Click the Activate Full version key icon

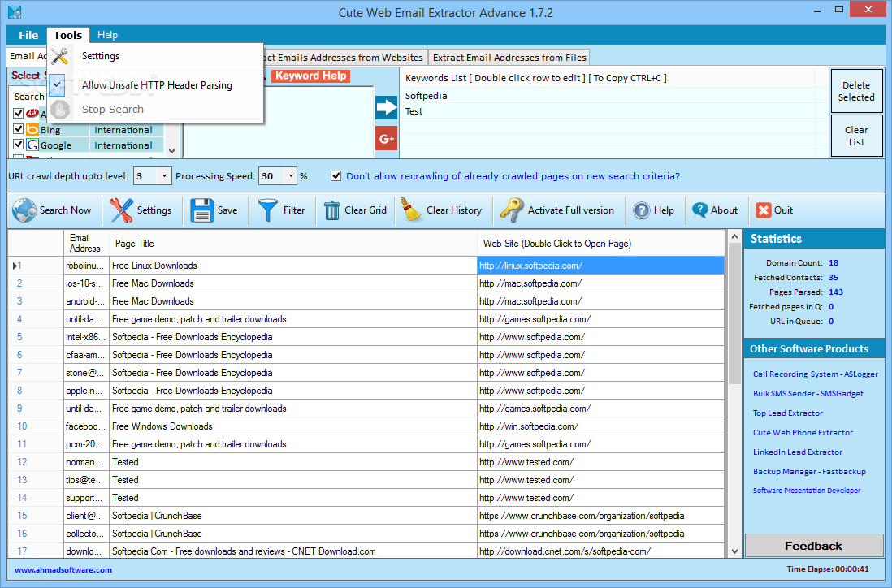click(512, 210)
